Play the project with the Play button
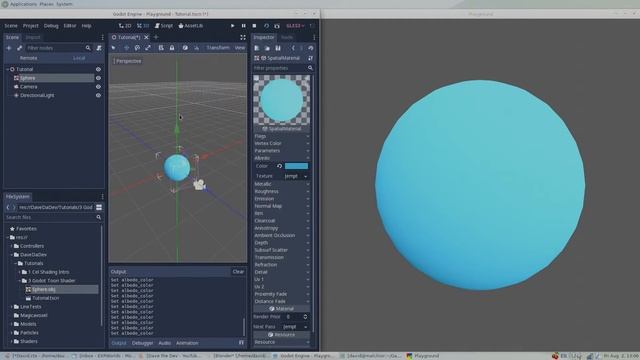 pos(233,26)
